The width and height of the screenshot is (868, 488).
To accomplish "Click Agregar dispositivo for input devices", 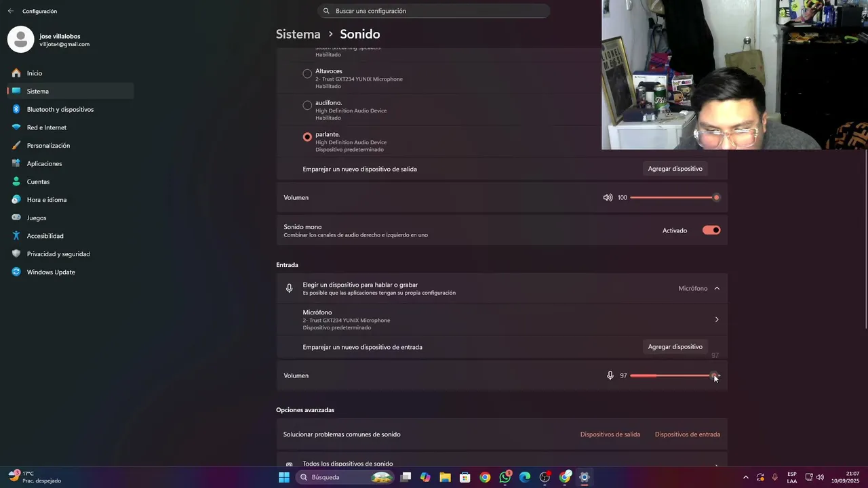I will 675,347.
